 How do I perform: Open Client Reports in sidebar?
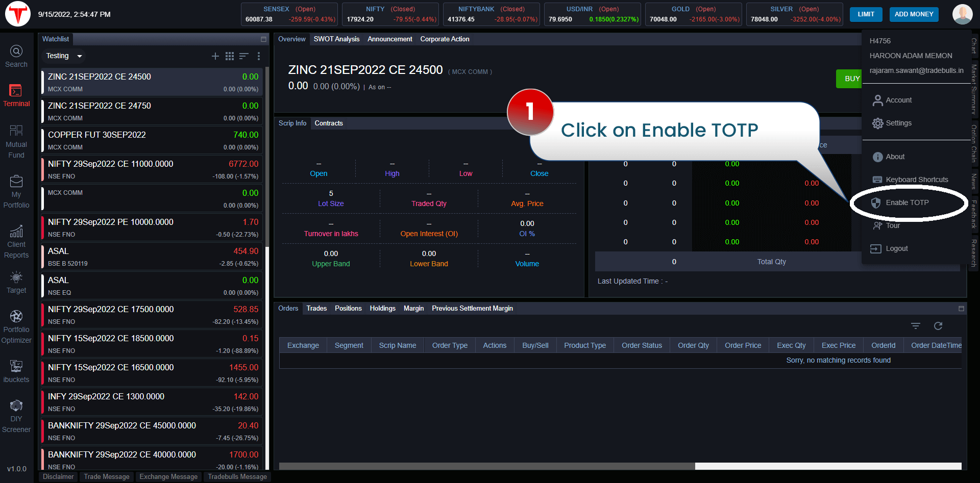(16, 242)
